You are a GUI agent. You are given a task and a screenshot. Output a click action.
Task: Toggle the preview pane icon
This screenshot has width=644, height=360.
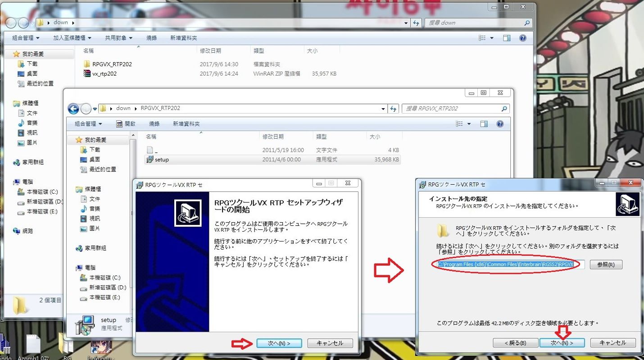coord(485,123)
